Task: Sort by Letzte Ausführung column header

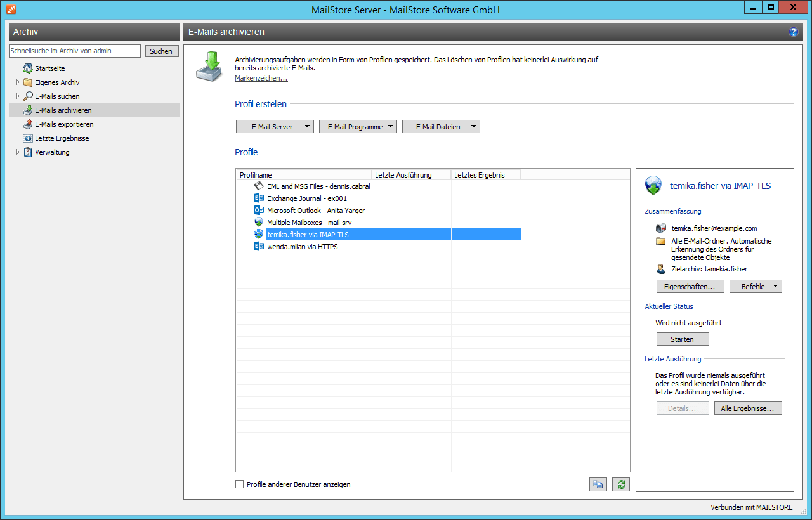Action: coord(412,175)
